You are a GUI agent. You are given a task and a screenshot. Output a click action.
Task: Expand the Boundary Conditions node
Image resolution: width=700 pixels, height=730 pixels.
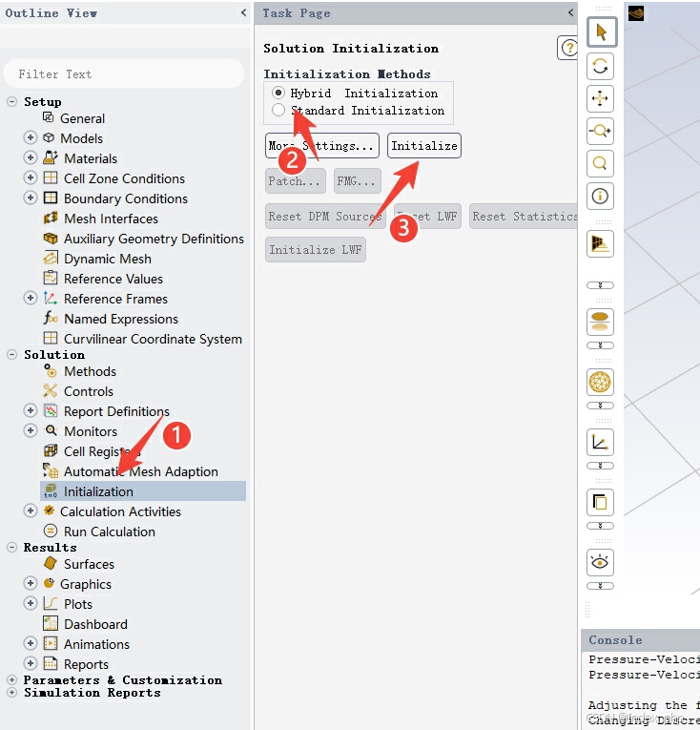pyautogui.click(x=31, y=198)
